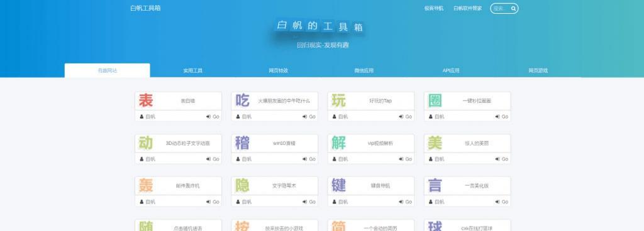Click author 白帆 on the 美 card
The image size is (644, 231).
pyautogui.click(x=436, y=159)
